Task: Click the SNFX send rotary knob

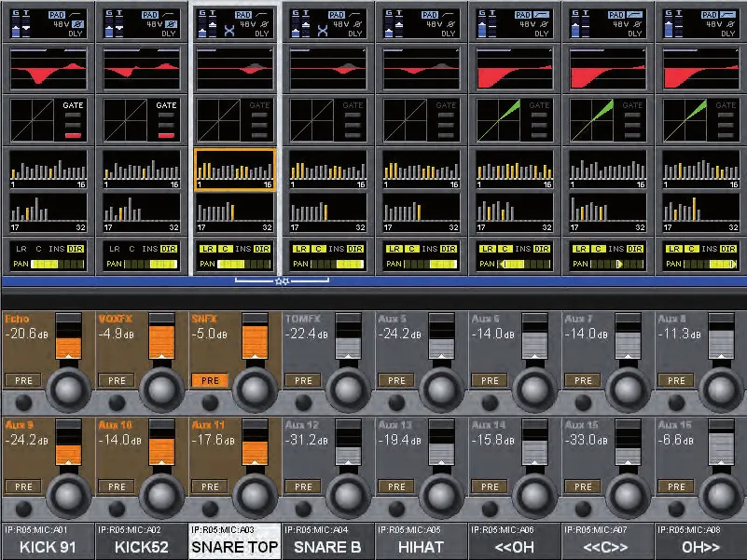Action: pos(255,389)
